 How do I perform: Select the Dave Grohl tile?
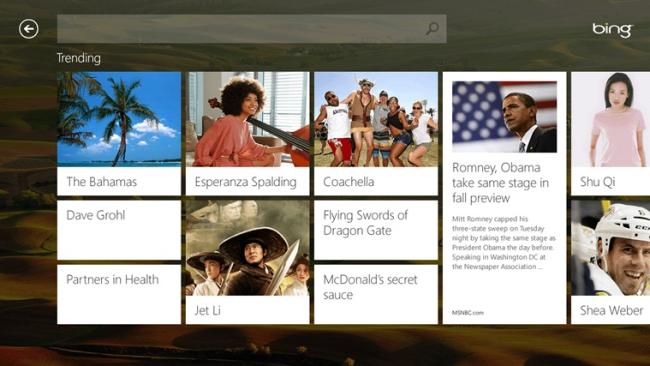tap(119, 230)
